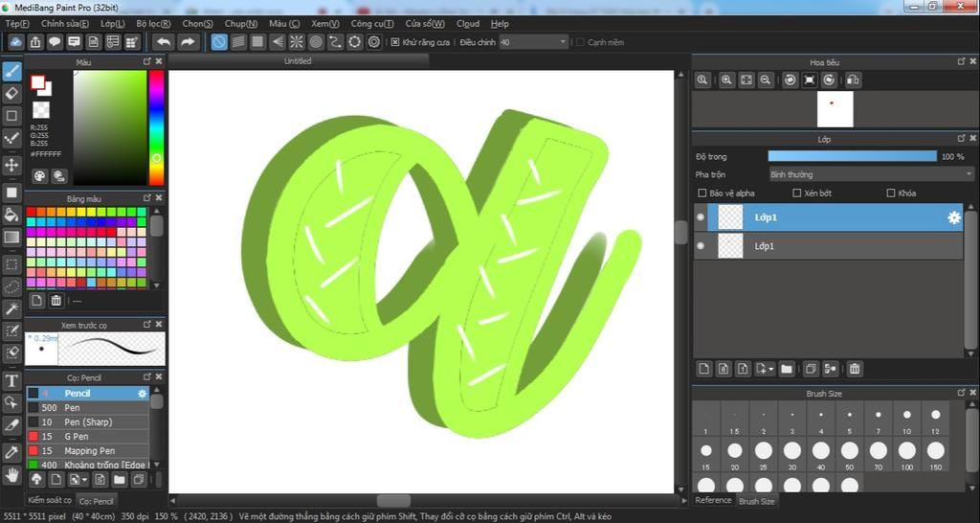Fit canvas to window in the navigator

coord(746,80)
